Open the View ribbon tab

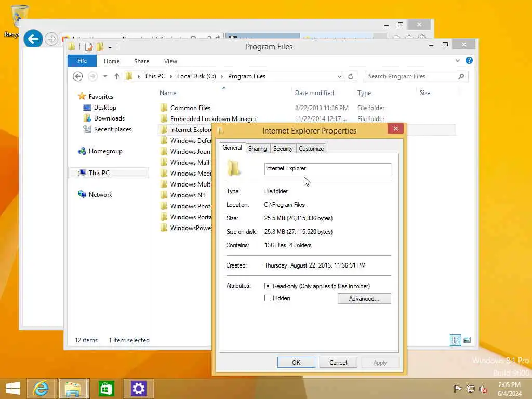coord(170,61)
